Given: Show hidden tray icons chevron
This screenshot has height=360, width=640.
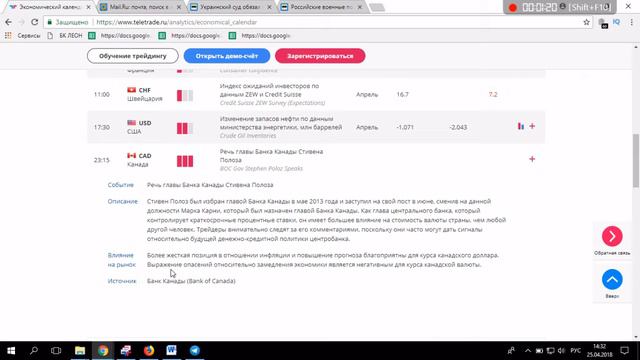Looking at the screenshot, I should pyautogui.click(x=528, y=351).
